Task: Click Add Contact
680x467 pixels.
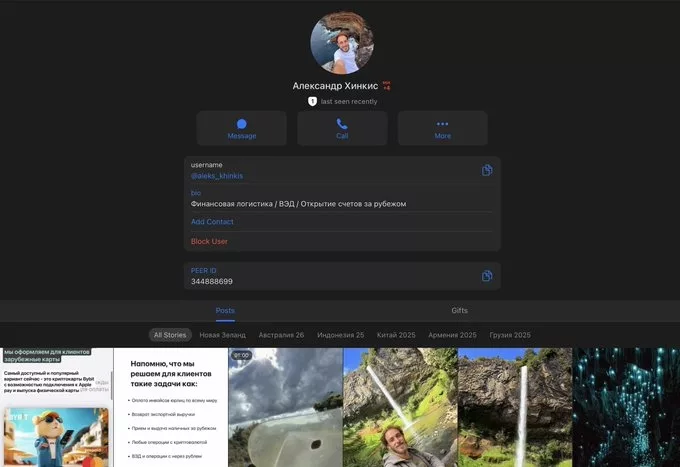Action: coord(212,222)
